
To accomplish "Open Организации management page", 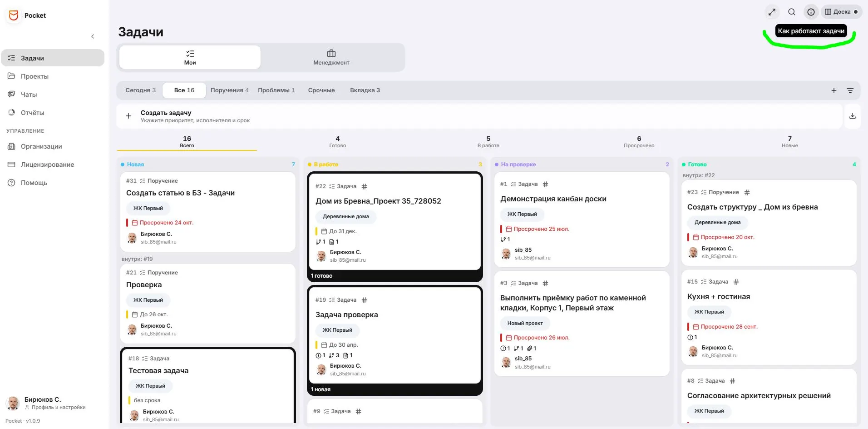I will point(53,146).
